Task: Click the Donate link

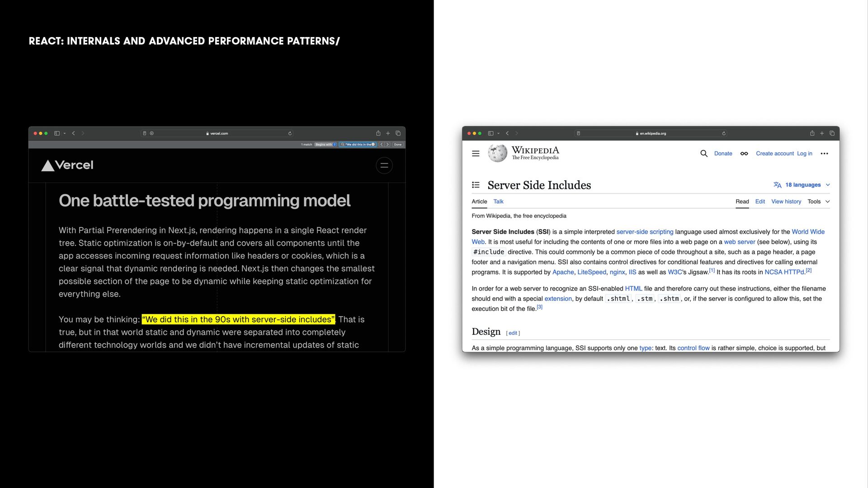Action: tap(722, 154)
